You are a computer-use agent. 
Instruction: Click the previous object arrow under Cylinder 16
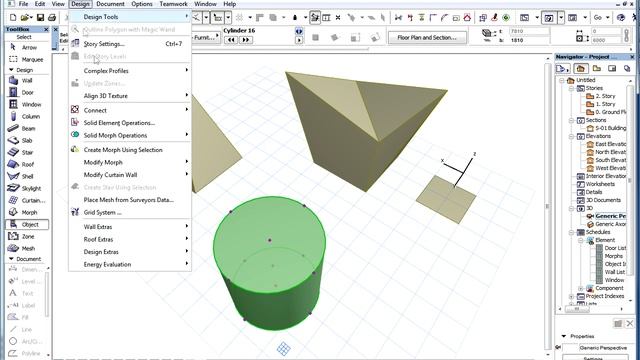pyautogui.click(x=231, y=40)
